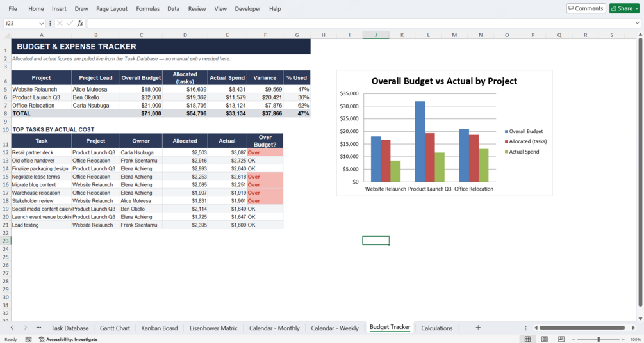Click the Cancel X icon in formula bar

[x=60, y=24]
